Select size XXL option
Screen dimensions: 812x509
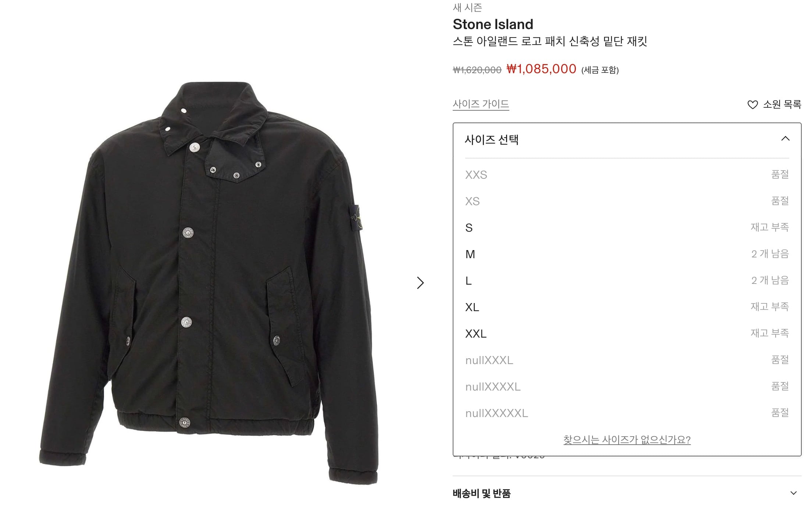coord(627,334)
